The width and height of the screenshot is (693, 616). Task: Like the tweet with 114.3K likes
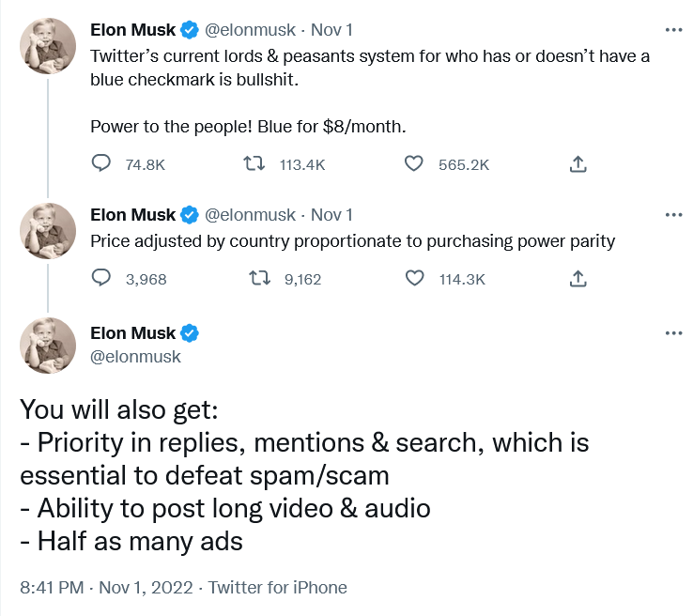(414, 278)
